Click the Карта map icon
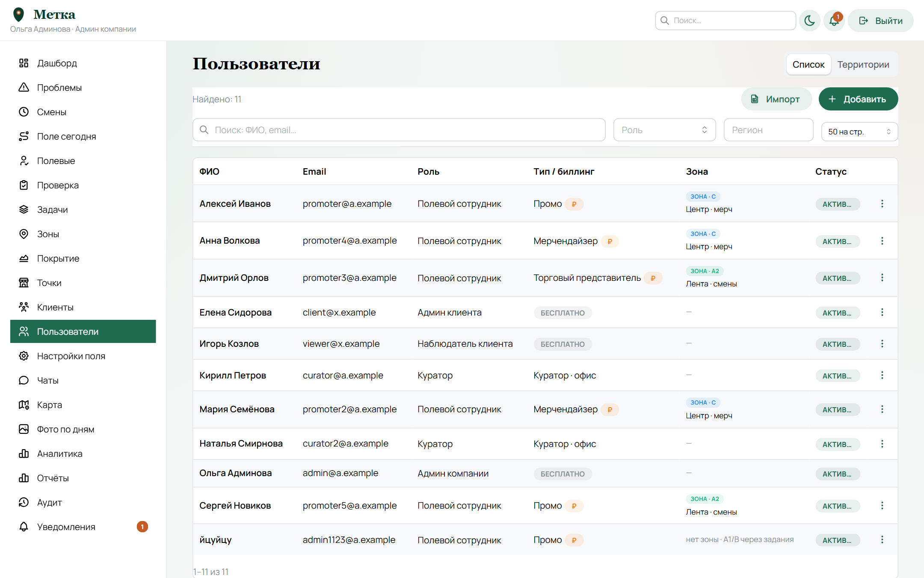 pyautogui.click(x=24, y=405)
